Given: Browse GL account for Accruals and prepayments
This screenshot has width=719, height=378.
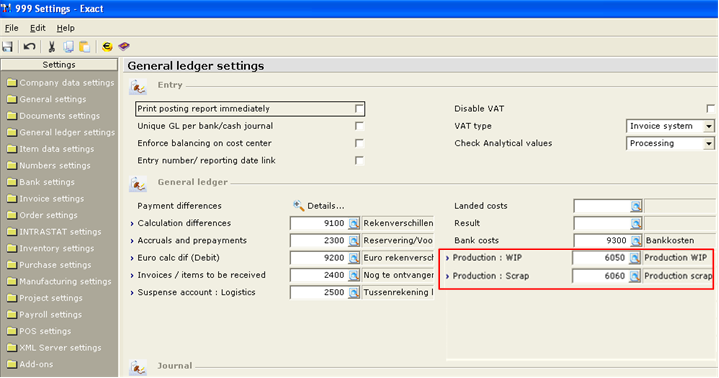Looking at the screenshot, I should 354,241.
